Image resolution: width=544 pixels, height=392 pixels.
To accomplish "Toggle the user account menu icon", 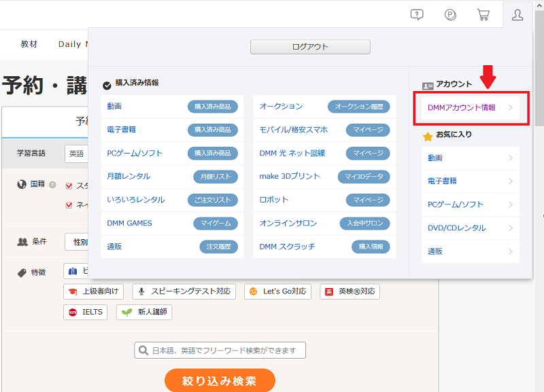I will (517, 14).
